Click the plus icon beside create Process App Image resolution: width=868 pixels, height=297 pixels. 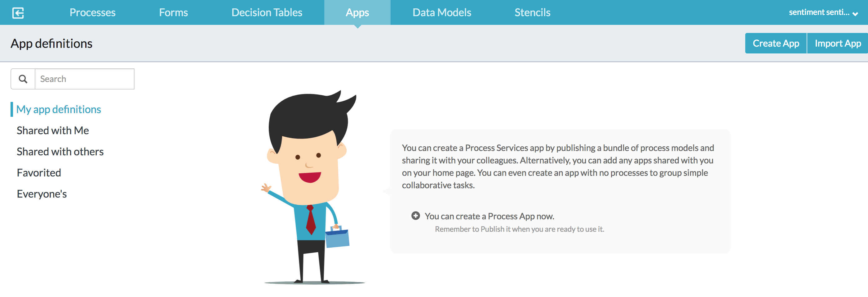415,216
